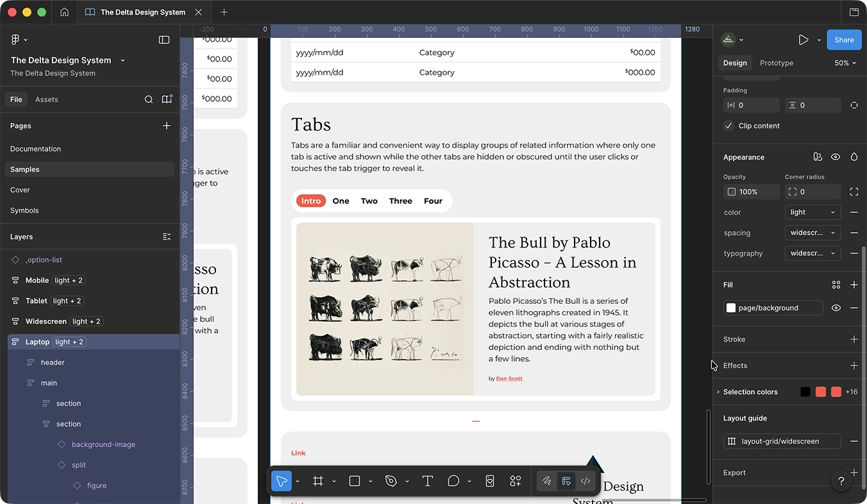Switch to code inspect mode
The image size is (867, 504).
[585, 481]
